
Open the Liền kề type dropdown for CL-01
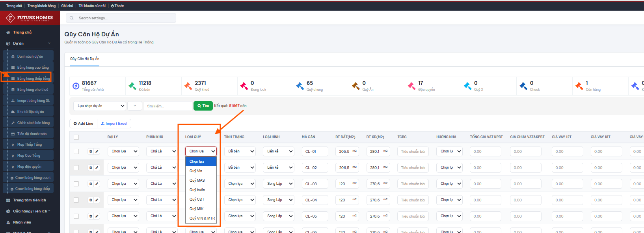(x=279, y=151)
